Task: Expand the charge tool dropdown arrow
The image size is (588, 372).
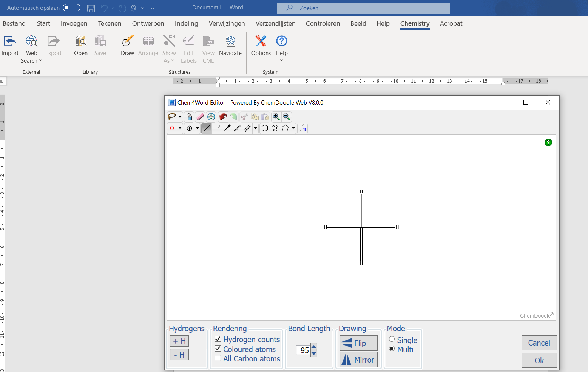Action: tap(197, 128)
